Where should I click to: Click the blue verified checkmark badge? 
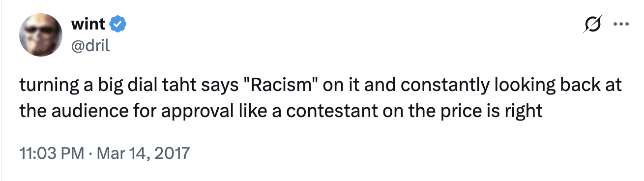pos(118,23)
